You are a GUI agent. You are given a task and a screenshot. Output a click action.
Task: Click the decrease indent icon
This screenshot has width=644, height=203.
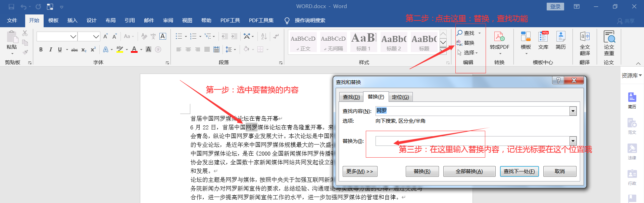point(225,36)
